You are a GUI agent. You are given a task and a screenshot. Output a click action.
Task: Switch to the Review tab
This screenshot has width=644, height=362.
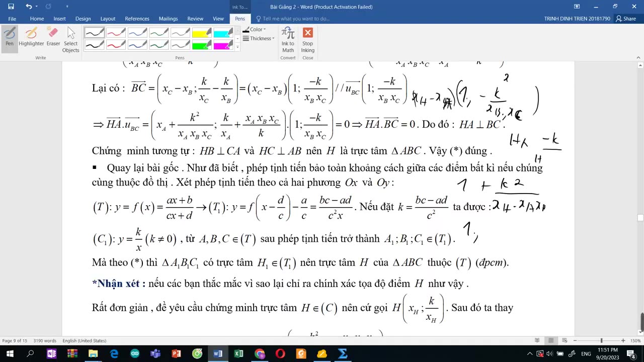tap(195, 19)
